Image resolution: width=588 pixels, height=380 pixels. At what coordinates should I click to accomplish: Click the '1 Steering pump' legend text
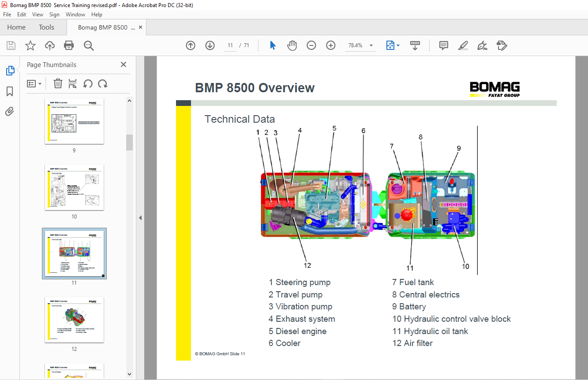click(300, 282)
